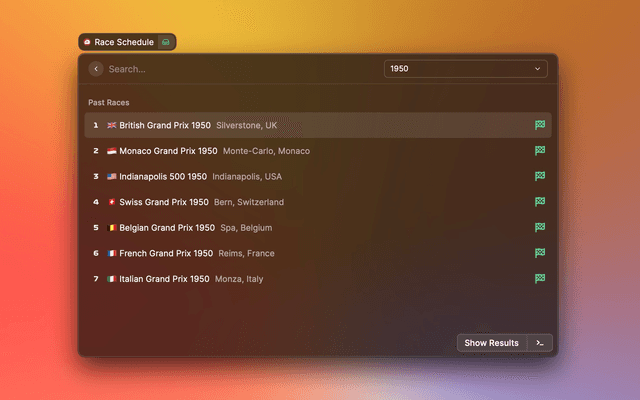The height and width of the screenshot is (400, 640).
Task: Click the Race Schedule command label
Action: pyautogui.click(x=124, y=42)
